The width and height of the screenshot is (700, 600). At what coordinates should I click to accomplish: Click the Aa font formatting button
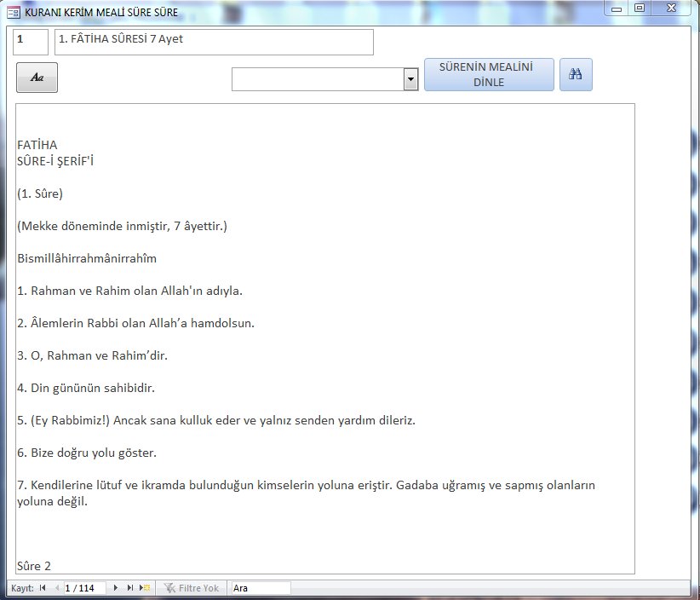pyautogui.click(x=37, y=78)
